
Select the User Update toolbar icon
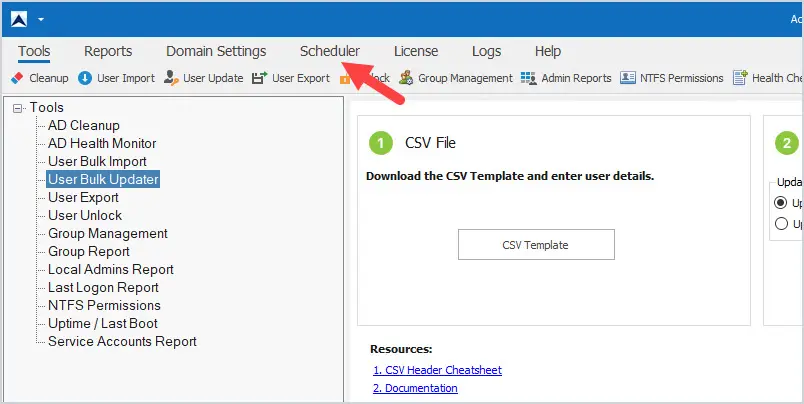171,78
